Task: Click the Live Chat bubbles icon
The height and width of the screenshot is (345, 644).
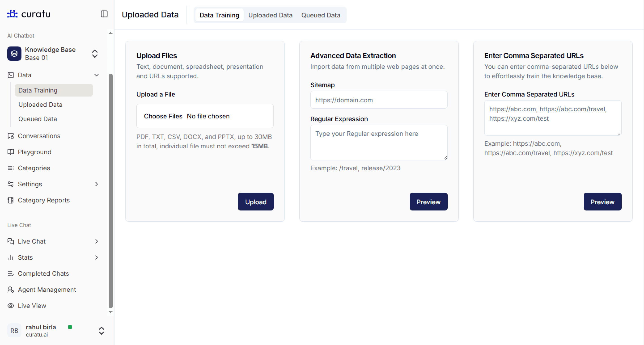Action: (11, 241)
